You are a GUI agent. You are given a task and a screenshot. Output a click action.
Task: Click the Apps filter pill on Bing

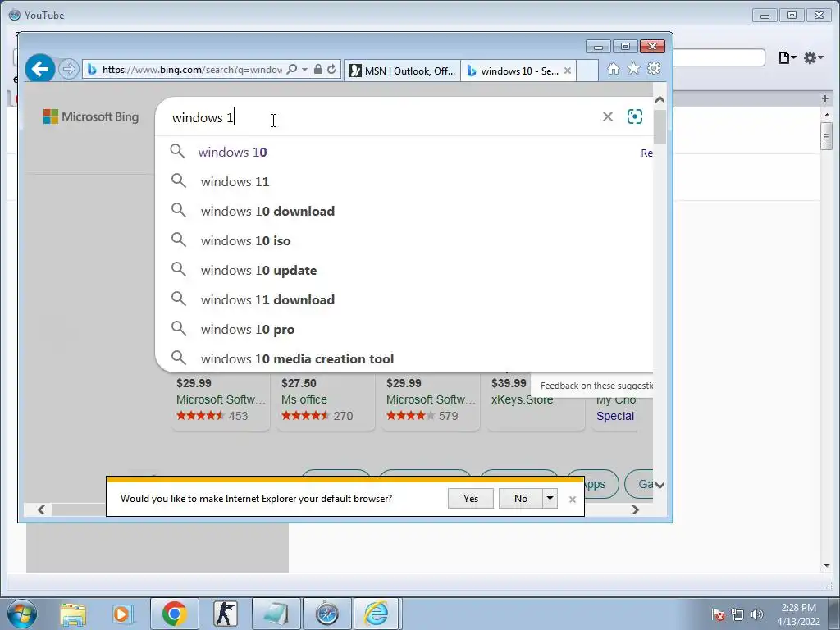tap(594, 484)
